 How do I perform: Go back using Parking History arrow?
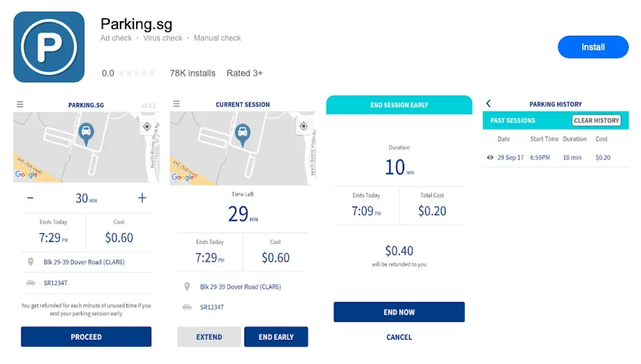(x=488, y=104)
